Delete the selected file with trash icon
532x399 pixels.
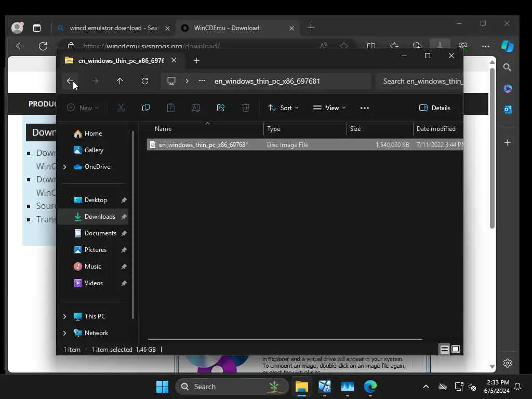tap(245, 108)
